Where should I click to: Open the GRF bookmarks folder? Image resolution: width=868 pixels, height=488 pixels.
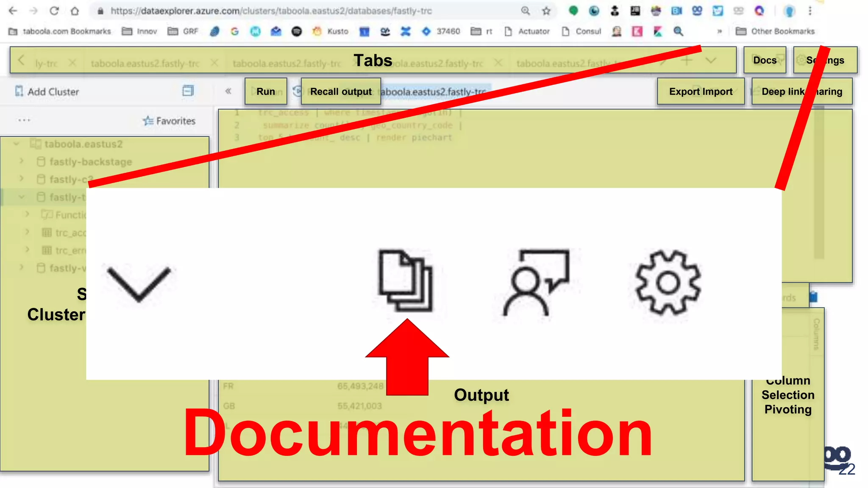coord(183,31)
